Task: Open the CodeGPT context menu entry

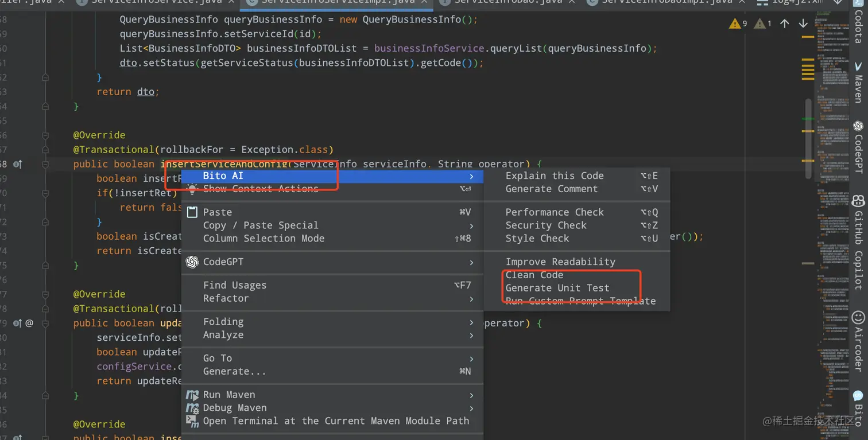Action: click(x=223, y=262)
